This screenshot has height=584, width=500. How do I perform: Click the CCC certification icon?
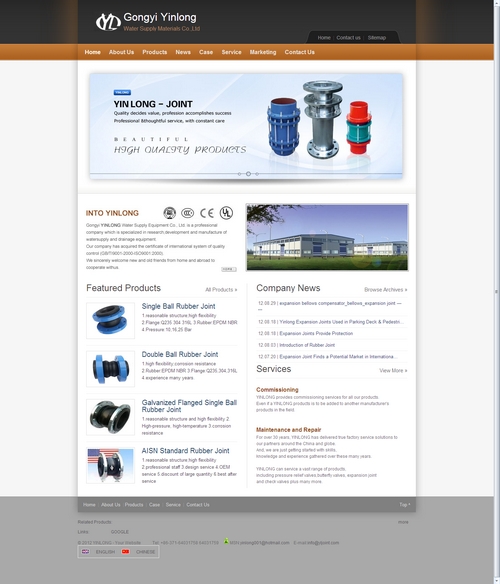click(187, 213)
